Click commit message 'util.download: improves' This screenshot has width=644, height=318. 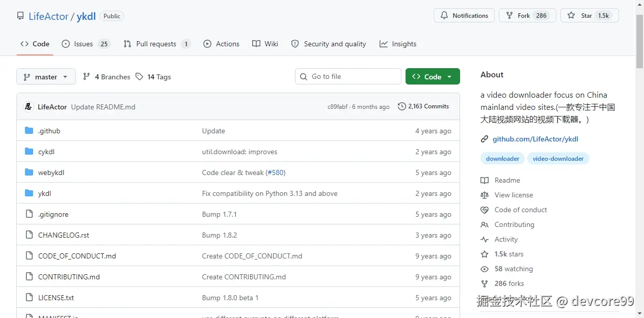(x=239, y=152)
